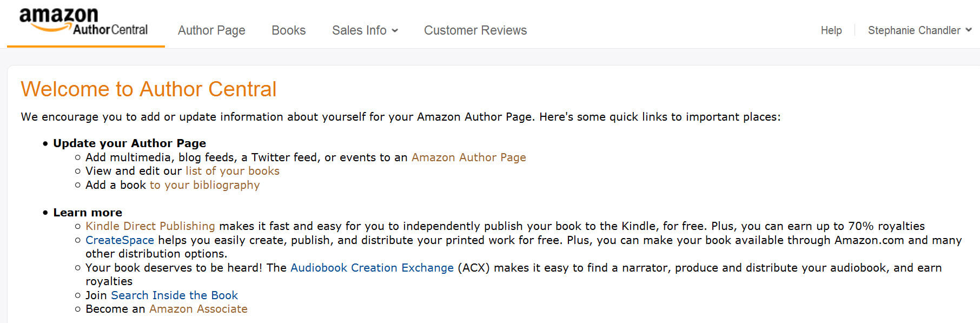Click the arrow beside Stephanie Chandler
Viewport: 980px width, 323px height.
968,30
